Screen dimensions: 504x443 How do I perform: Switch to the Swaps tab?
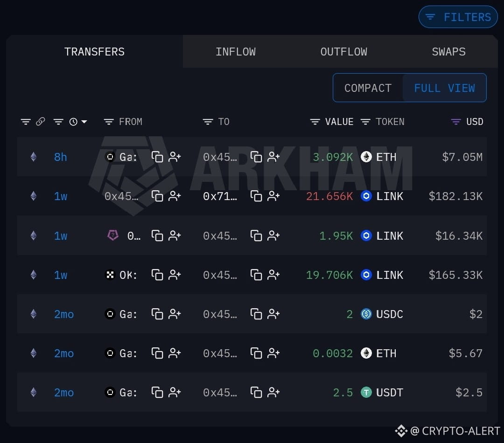click(449, 51)
